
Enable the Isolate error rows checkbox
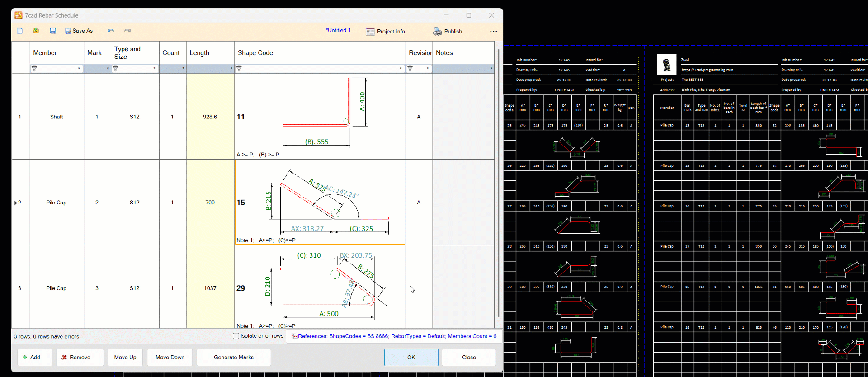236,336
